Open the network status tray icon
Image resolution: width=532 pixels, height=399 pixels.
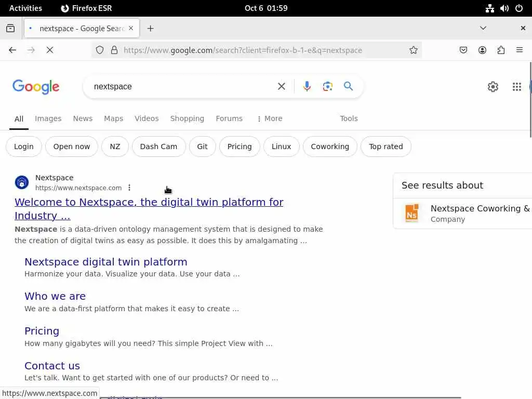489,8
